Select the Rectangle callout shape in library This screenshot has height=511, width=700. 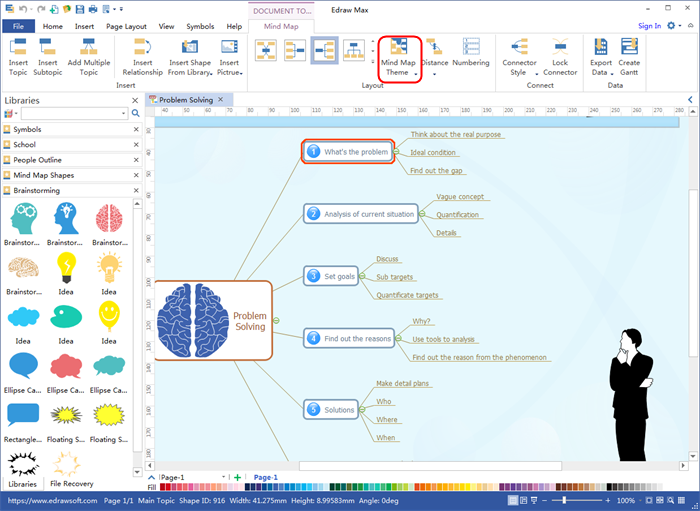[x=23, y=415]
